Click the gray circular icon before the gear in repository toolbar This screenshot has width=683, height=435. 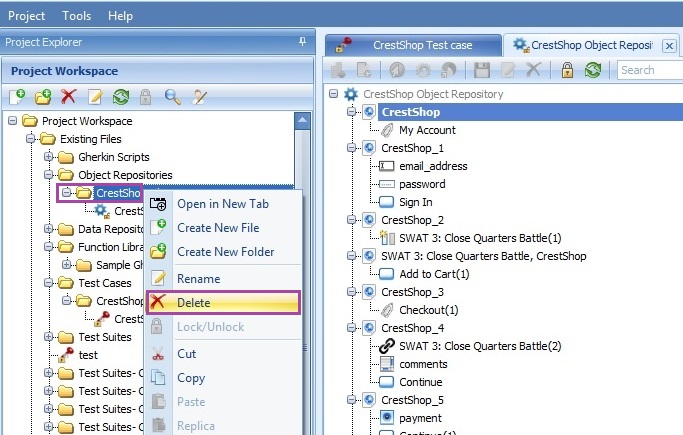pos(397,70)
